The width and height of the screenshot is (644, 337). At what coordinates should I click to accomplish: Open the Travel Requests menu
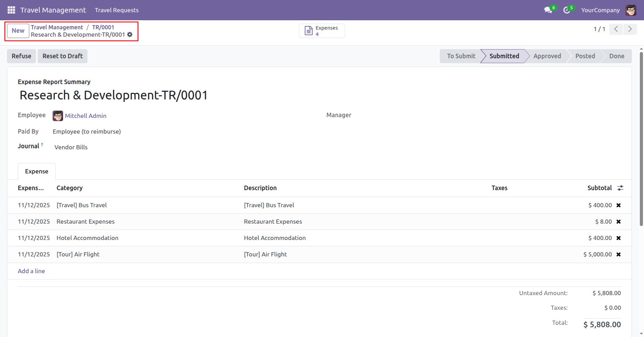[117, 10]
